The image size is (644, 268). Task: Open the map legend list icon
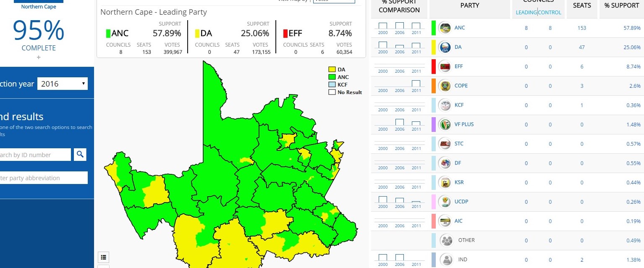tap(103, 257)
